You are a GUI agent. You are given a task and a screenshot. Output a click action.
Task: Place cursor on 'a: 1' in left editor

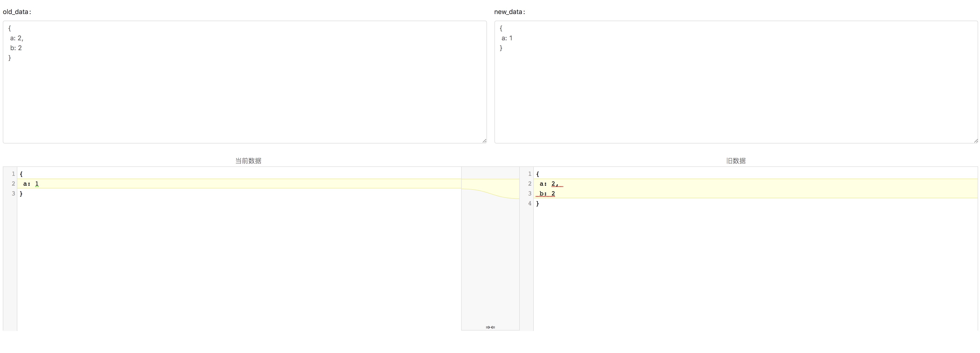pyautogui.click(x=31, y=184)
